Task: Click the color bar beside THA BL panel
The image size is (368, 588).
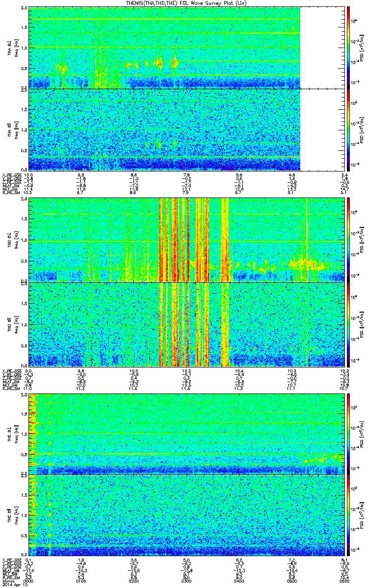Action: [348, 47]
